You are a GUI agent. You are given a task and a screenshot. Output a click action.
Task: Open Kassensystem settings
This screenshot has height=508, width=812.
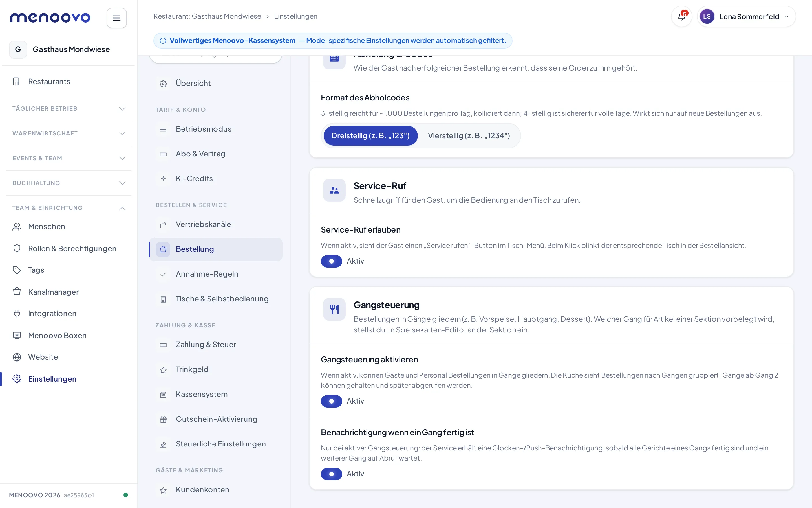click(216, 395)
